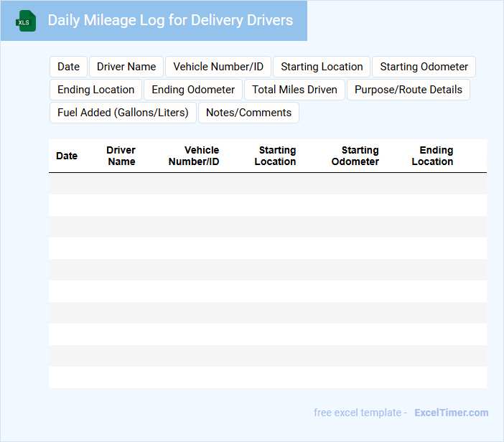The height and width of the screenshot is (442, 504).
Task: Open the ExcelTimer.com link
Action: click(451, 413)
